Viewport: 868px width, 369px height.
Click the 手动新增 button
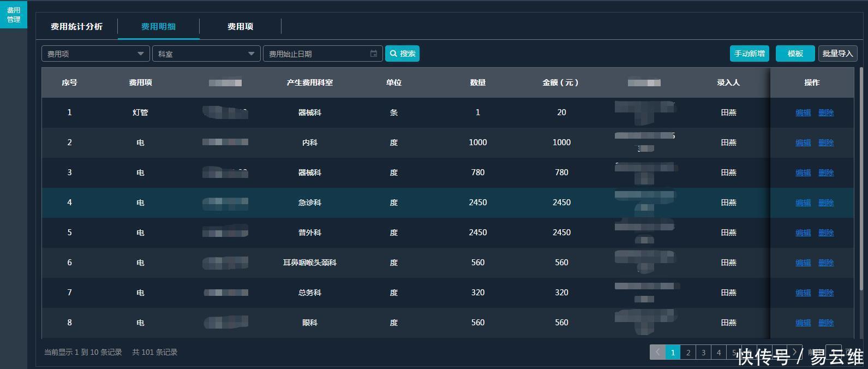tap(750, 53)
